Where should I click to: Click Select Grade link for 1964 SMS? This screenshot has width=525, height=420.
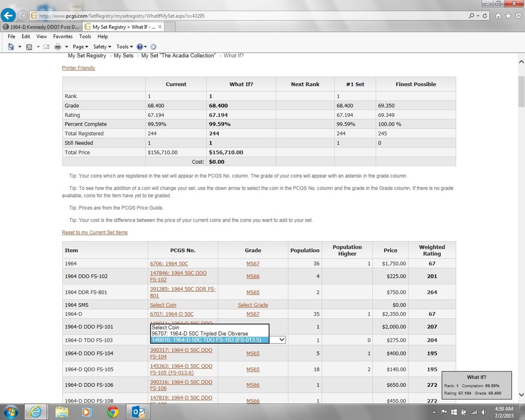pos(253,305)
